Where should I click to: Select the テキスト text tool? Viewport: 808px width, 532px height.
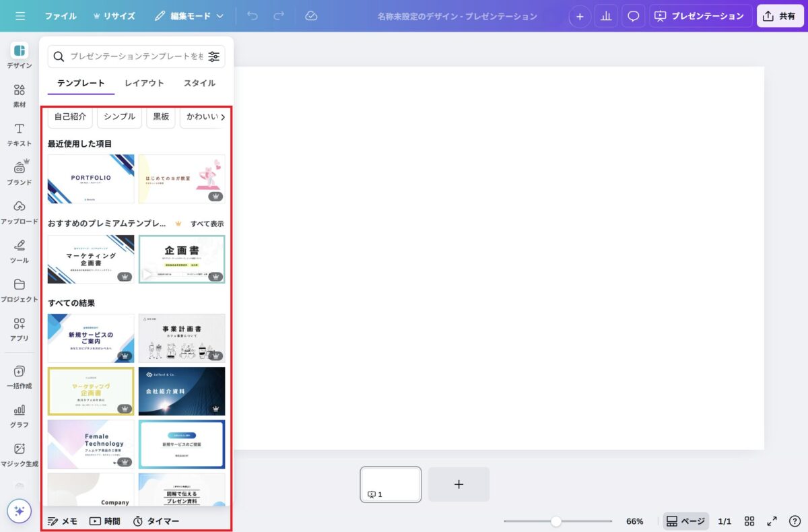pyautogui.click(x=20, y=134)
